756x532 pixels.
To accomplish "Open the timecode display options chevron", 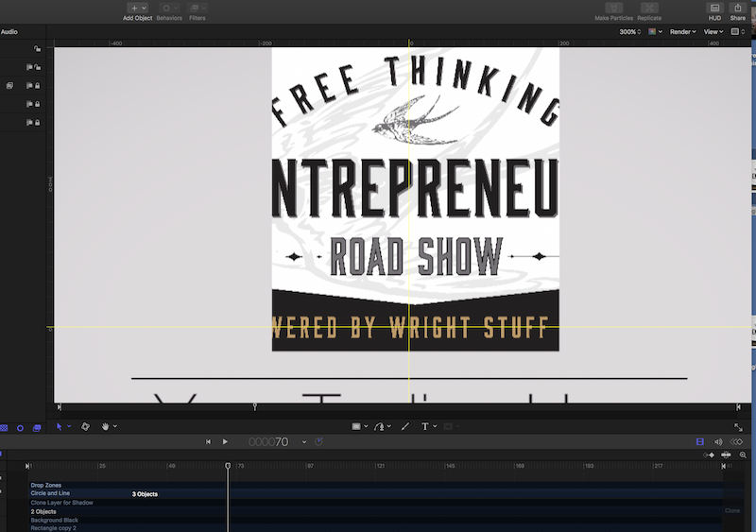I will pos(304,442).
